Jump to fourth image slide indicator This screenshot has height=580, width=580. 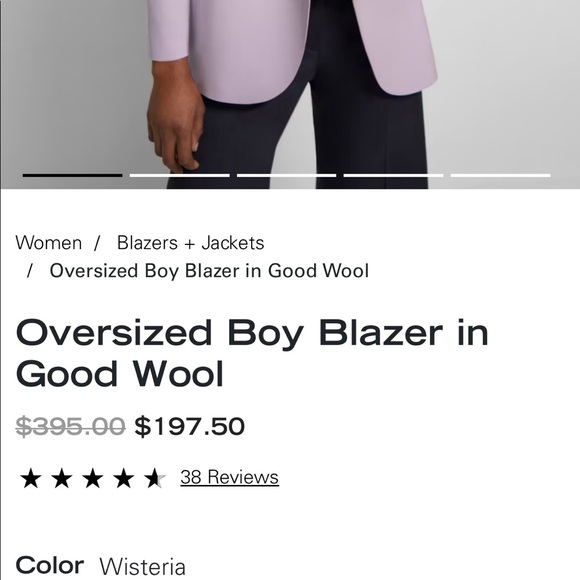point(393,175)
